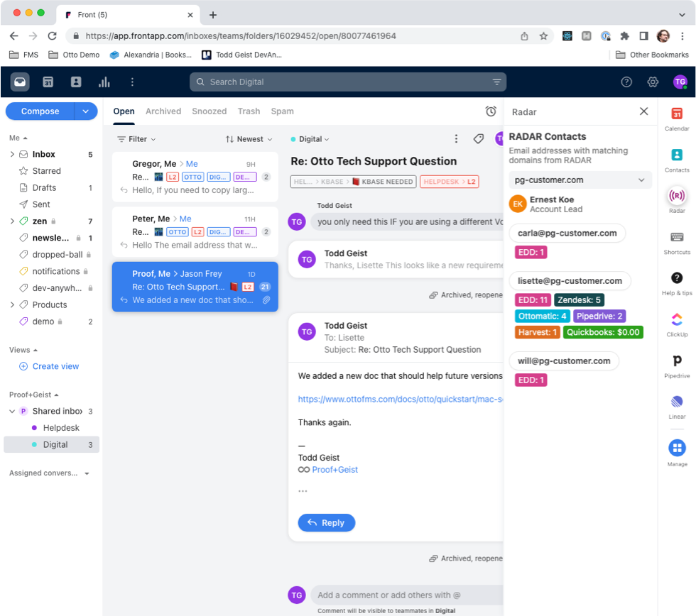Expand the Products tag
Screen dimensions: 696x616
point(12,304)
